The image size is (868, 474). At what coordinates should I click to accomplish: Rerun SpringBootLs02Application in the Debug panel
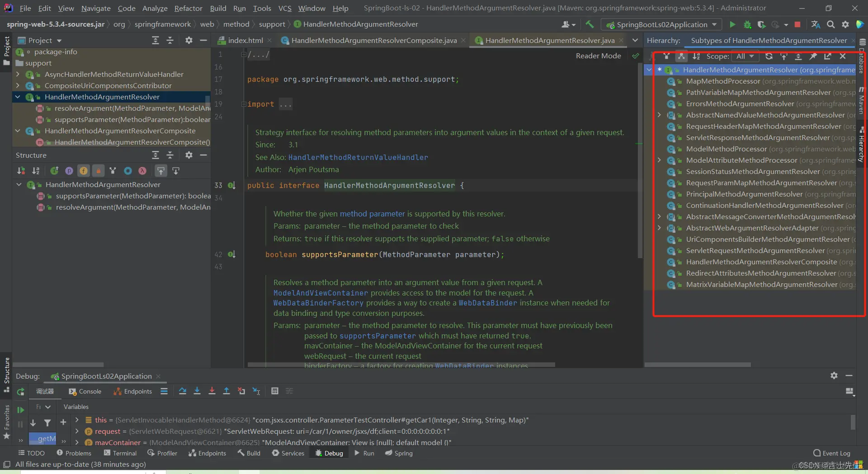pyautogui.click(x=20, y=392)
